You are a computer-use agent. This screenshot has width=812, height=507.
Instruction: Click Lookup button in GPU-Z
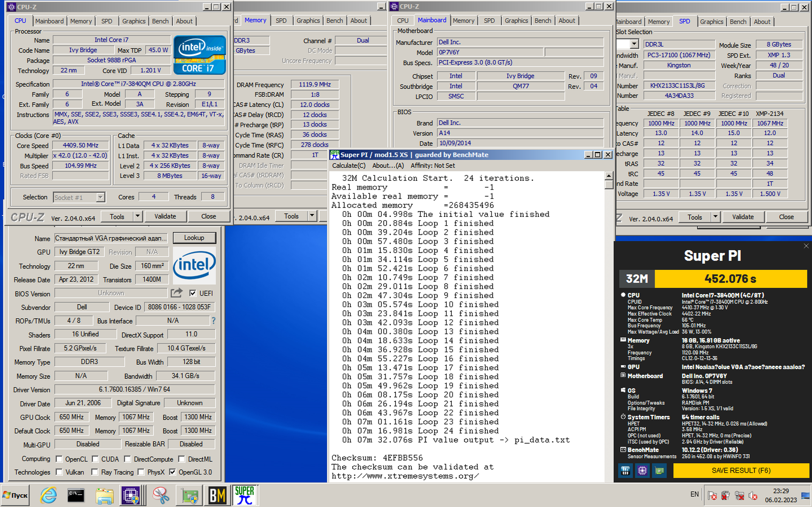point(194,238)
